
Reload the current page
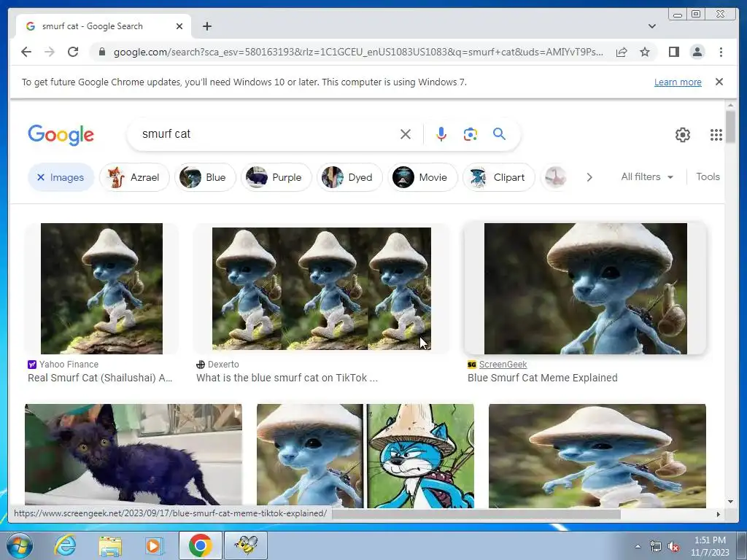(x=73, y=52)
